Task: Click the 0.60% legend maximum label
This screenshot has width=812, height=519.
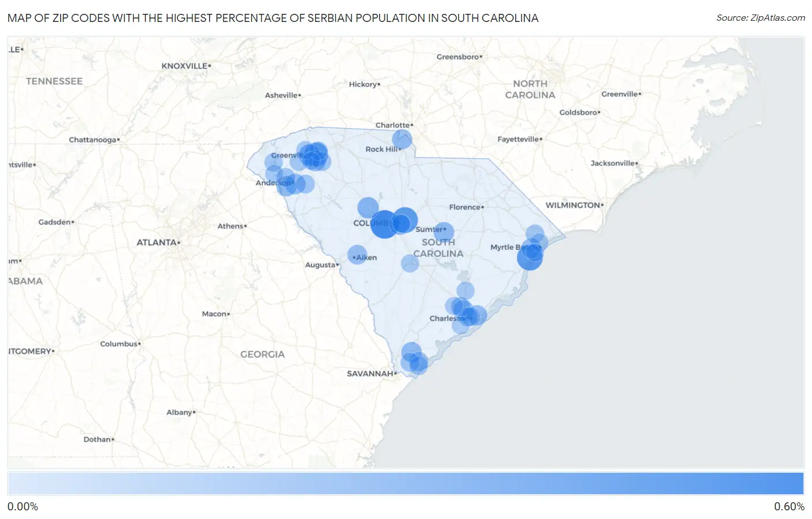Action: [x=789, y=507]
